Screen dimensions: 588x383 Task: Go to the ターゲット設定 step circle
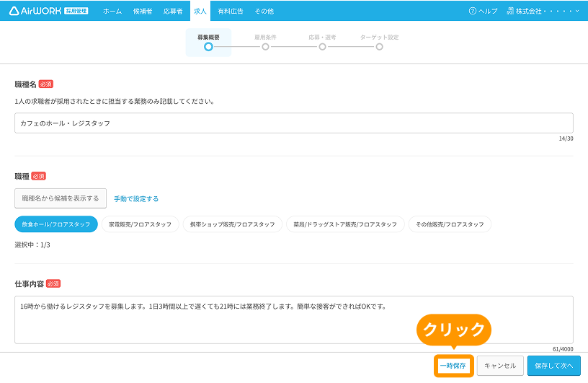click(x=380, y=47)
